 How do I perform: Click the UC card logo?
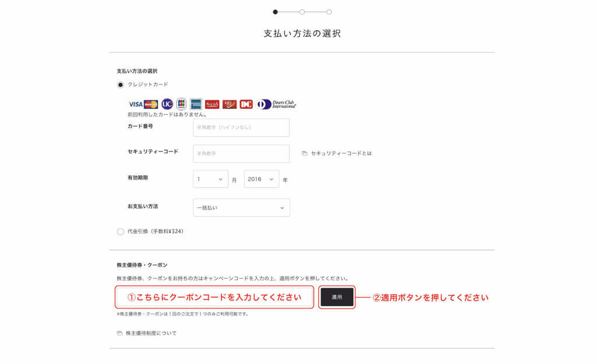pos(167,104)
